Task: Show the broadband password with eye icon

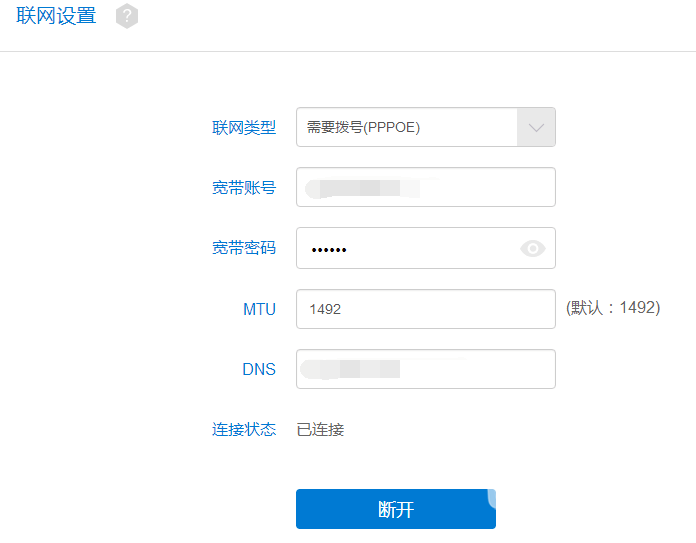Action: tap(533, 249)
